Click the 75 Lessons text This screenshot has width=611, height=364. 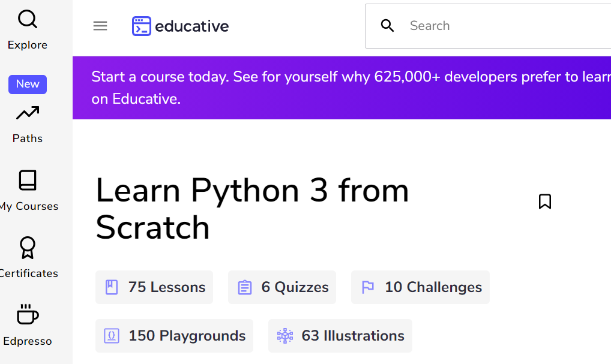(x=167, y=287)
